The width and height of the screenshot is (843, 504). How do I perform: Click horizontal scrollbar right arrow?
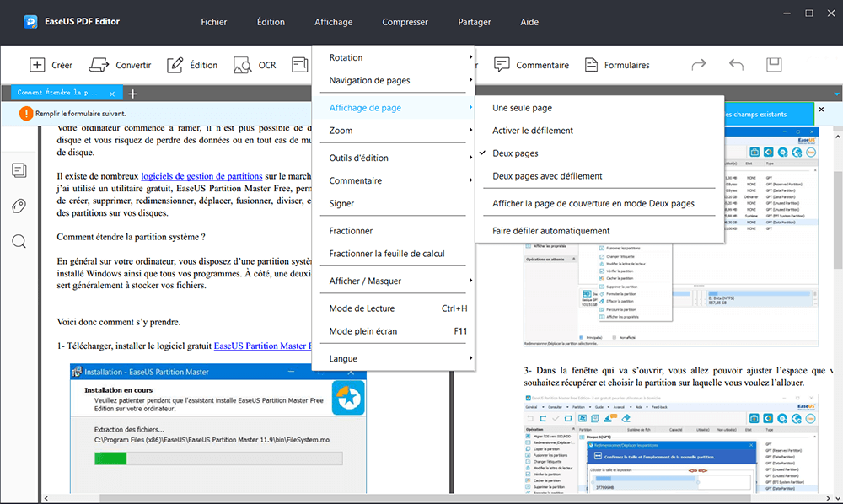click(x=829, y=499)
